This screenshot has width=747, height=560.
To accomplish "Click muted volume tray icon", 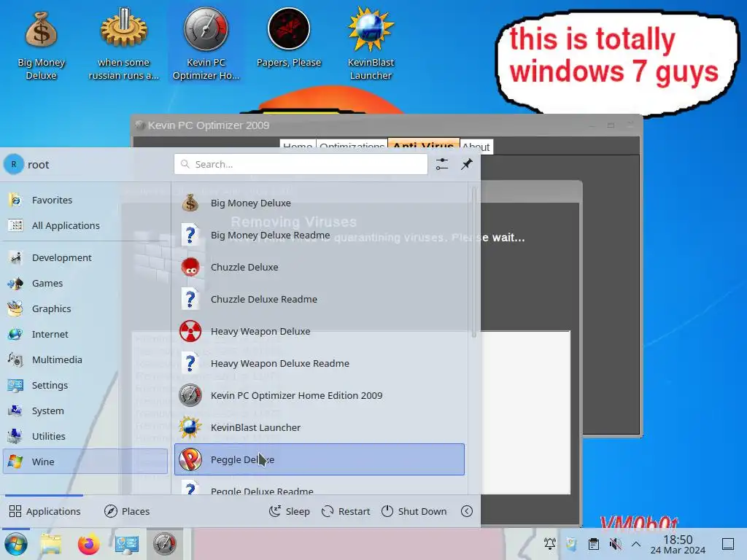I will [x=616, y=544].
